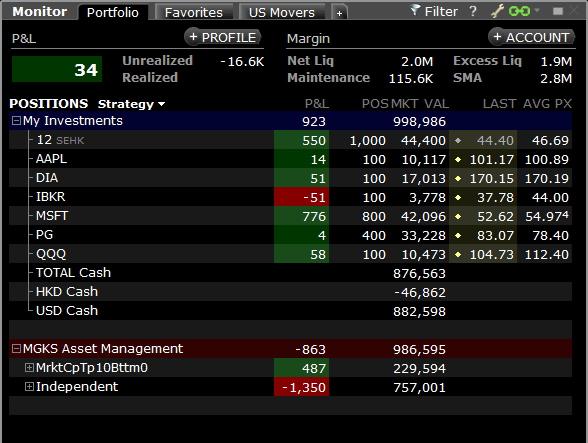This screenshot has height=443, width=588.
Task: Click diamond tick marker in DIA row
Action: 458,179
